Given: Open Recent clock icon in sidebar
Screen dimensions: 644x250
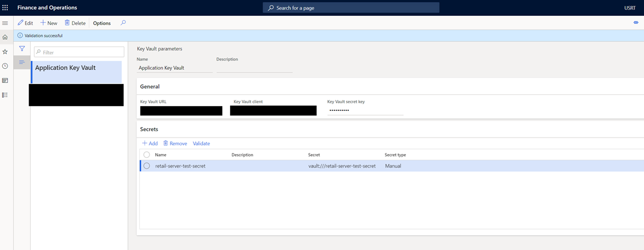Looking at the screenshot, I should pos(5,66).
